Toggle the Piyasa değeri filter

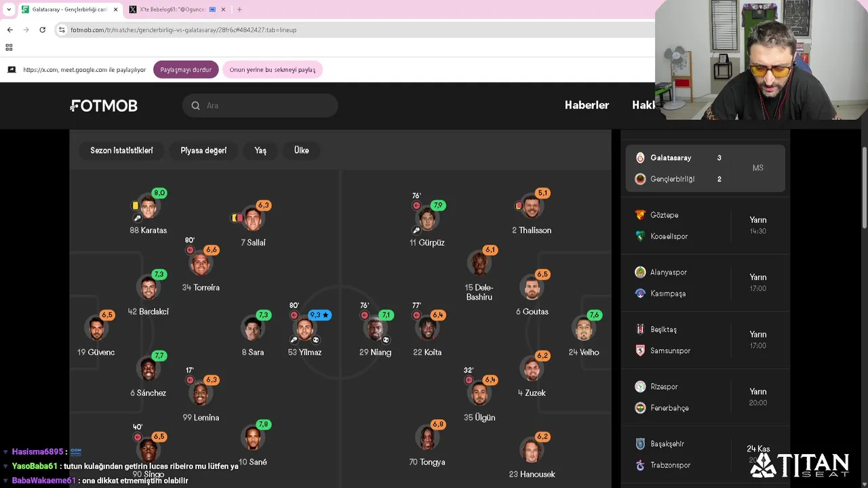[x=203, y=150]
